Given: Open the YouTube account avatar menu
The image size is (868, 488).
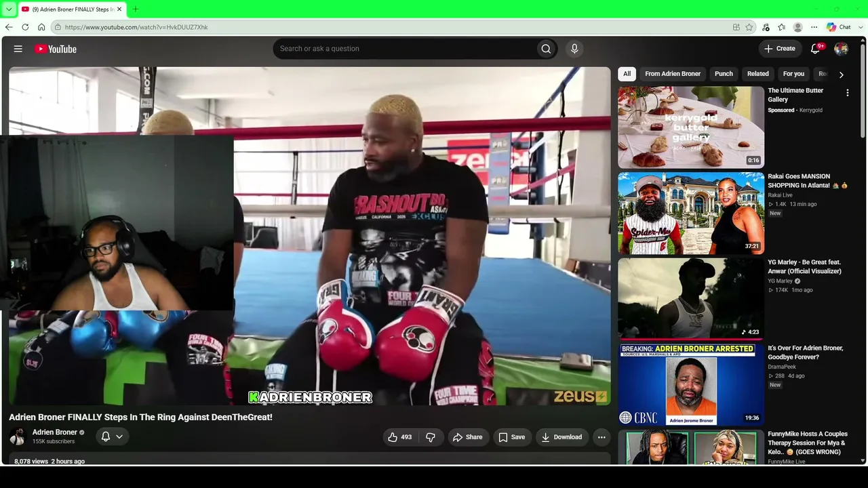Looking at the screenshot, I should click(x=841, y=49).
